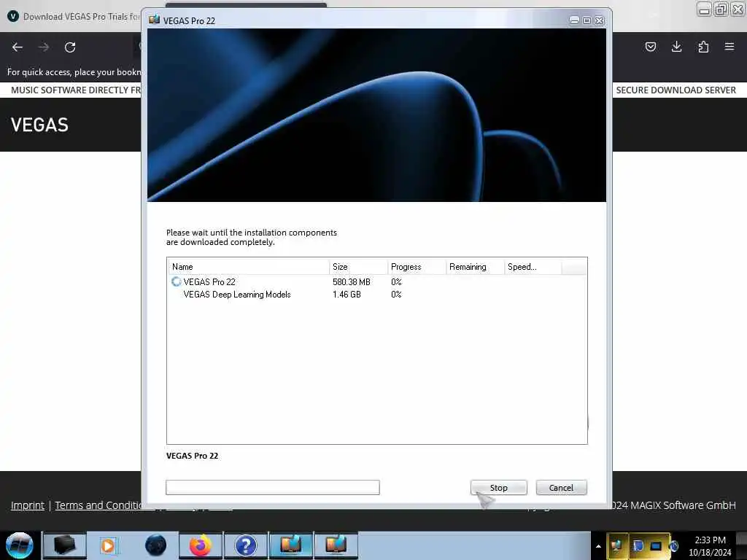
Task: Click the Stop button in the installer
Action: pyautogui.click(x=498, y=488)
